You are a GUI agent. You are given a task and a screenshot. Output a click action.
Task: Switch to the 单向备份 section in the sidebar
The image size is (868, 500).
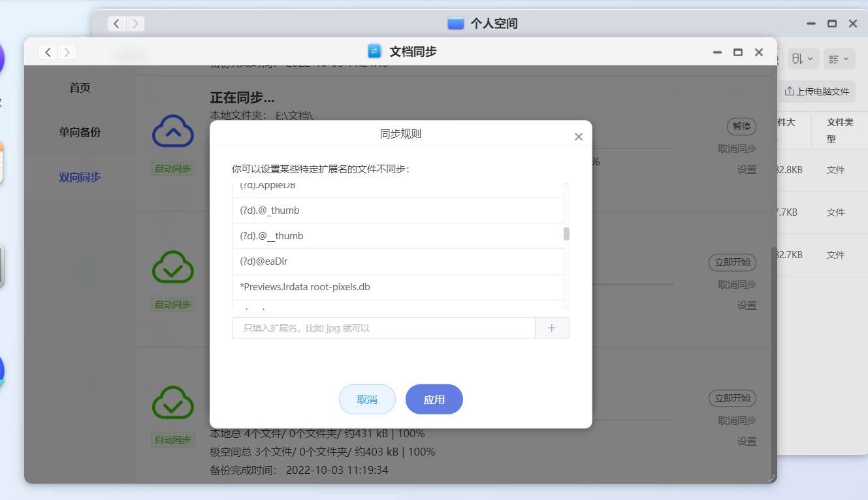coord(79,131)
